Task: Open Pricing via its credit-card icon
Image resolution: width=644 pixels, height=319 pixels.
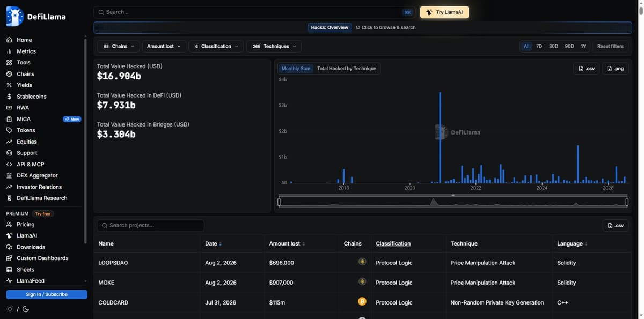Action: point(9,225)
